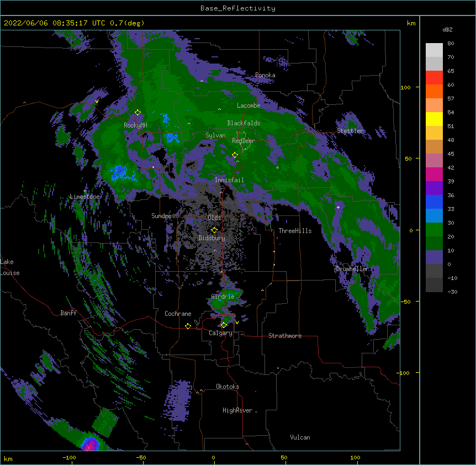Click the yellow diamond marker below Cochrane label

click(188, 326)
